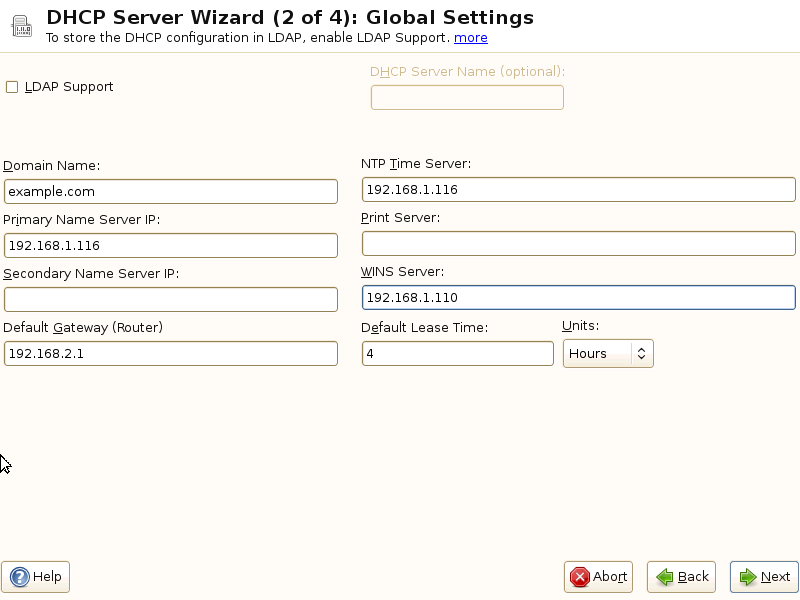This screenshot has width=800, height=600.
Task: Click the DHCP server wizard header icon
Action: (x=21, y=27)
